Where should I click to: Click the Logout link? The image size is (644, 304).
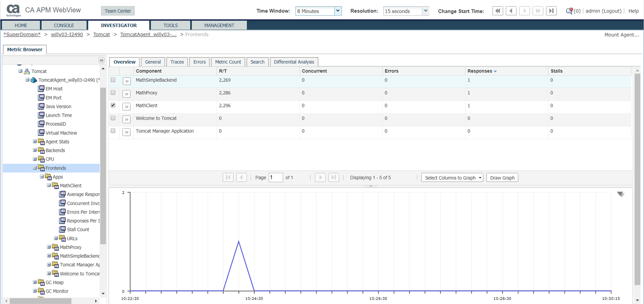point(612,11)
